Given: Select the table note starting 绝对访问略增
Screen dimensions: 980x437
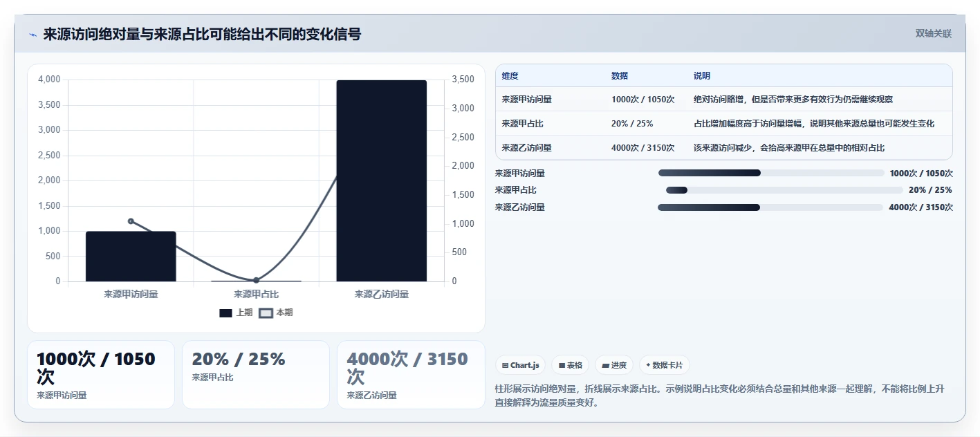Looking at the screenshot, I should (793, 100).
